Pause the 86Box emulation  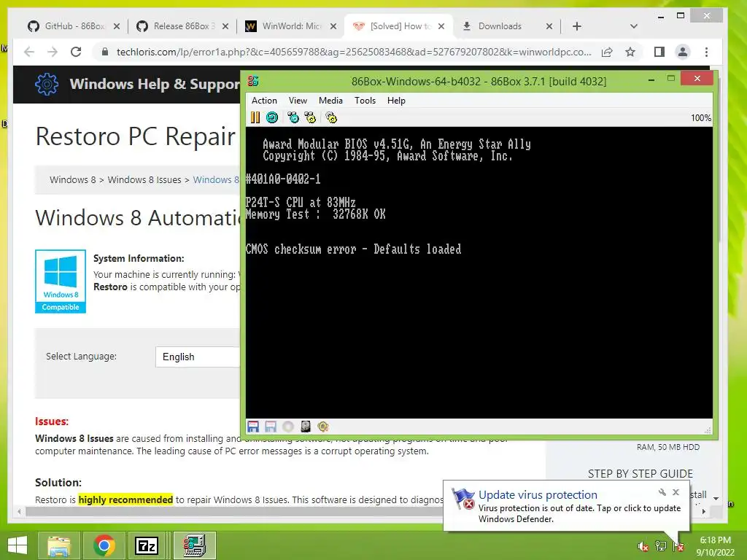255,117
